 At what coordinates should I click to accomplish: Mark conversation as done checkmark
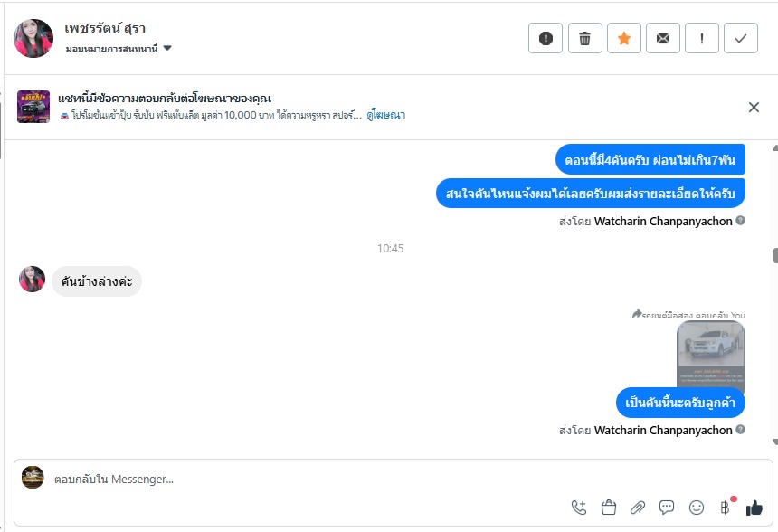(741, 38)
